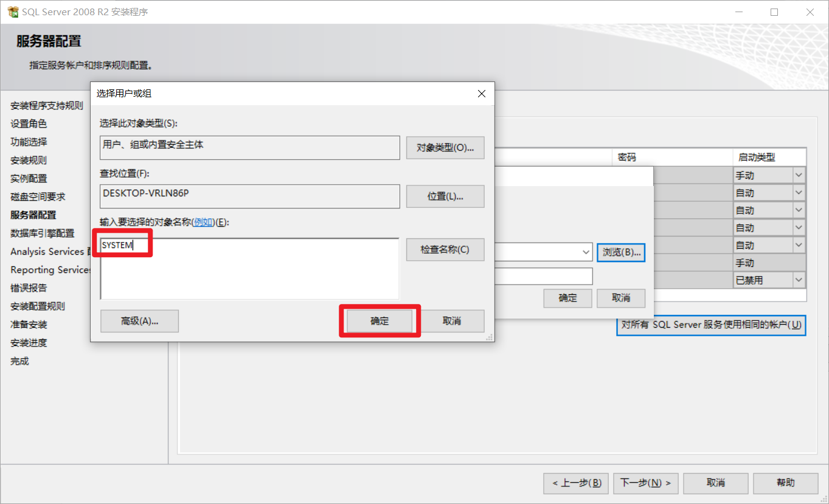Select Analysis Services step in sidebar
Image resolution: width=829 pixels, height=504 pixels.
click(50, 251)
